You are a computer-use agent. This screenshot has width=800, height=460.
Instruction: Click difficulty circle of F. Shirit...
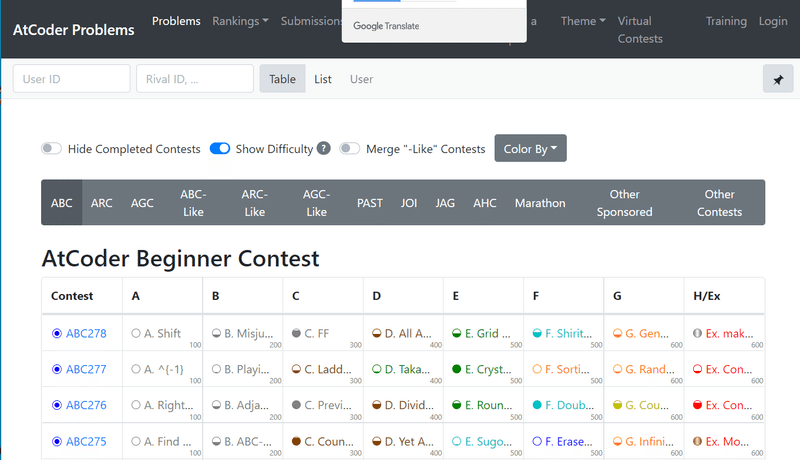(537, 333)
